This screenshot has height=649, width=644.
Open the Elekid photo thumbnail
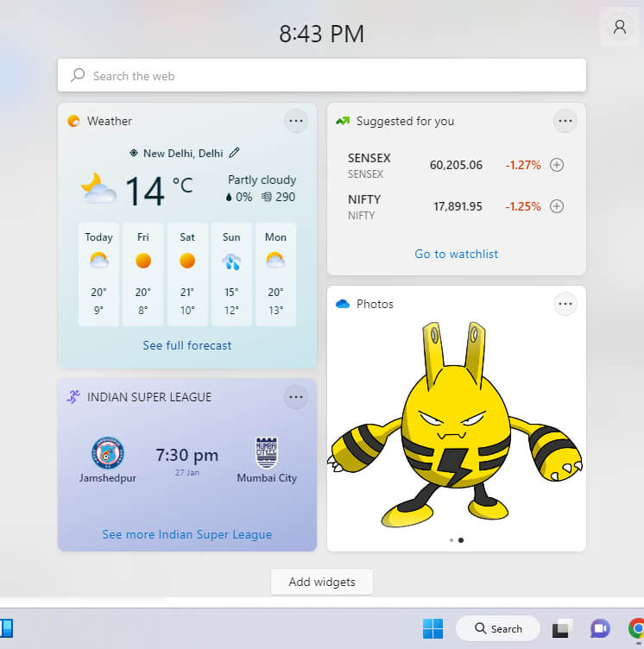pyautogui.click(x=456, y=425)
